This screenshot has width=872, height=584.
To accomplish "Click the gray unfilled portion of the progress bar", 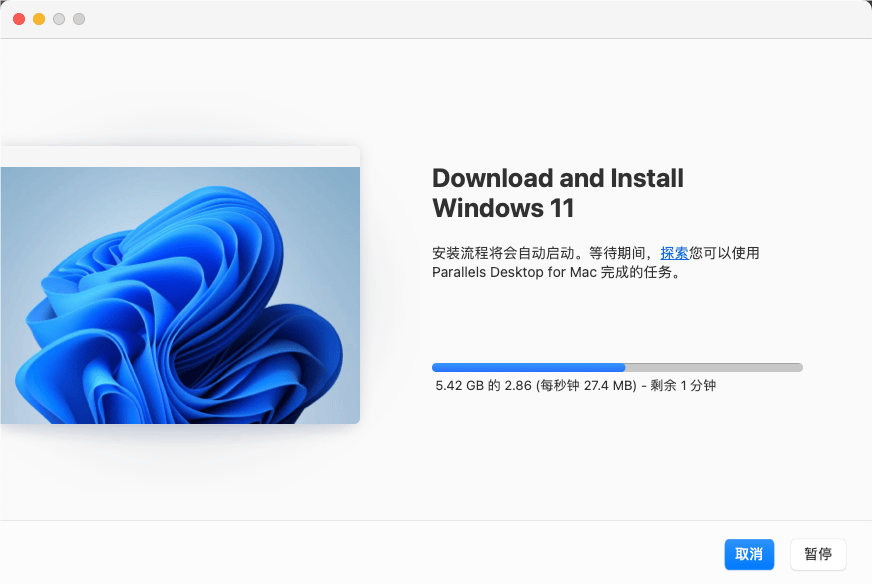I will point(713,368).
